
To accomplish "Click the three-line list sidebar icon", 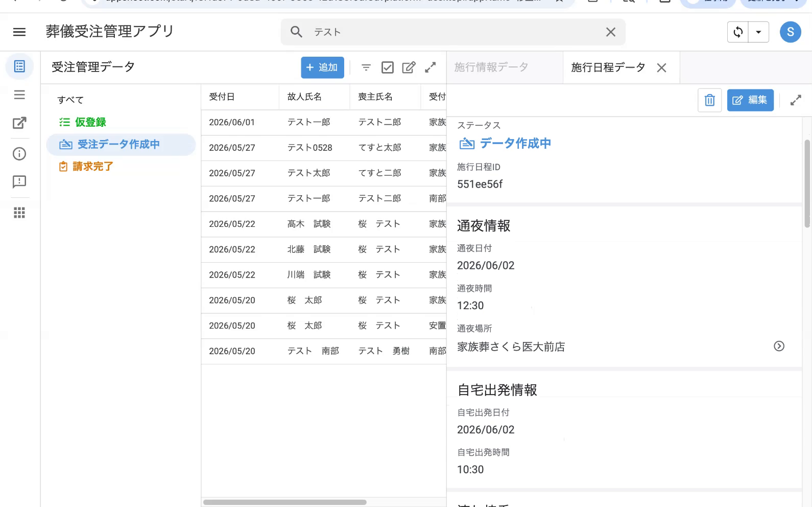I will click(x=19, y=95).
